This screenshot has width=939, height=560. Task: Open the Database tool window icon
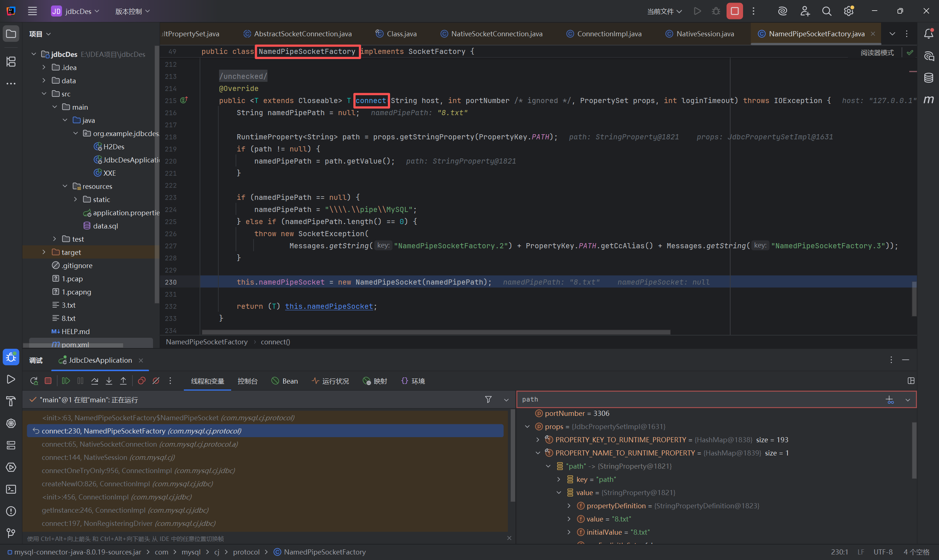pos(929,78)
